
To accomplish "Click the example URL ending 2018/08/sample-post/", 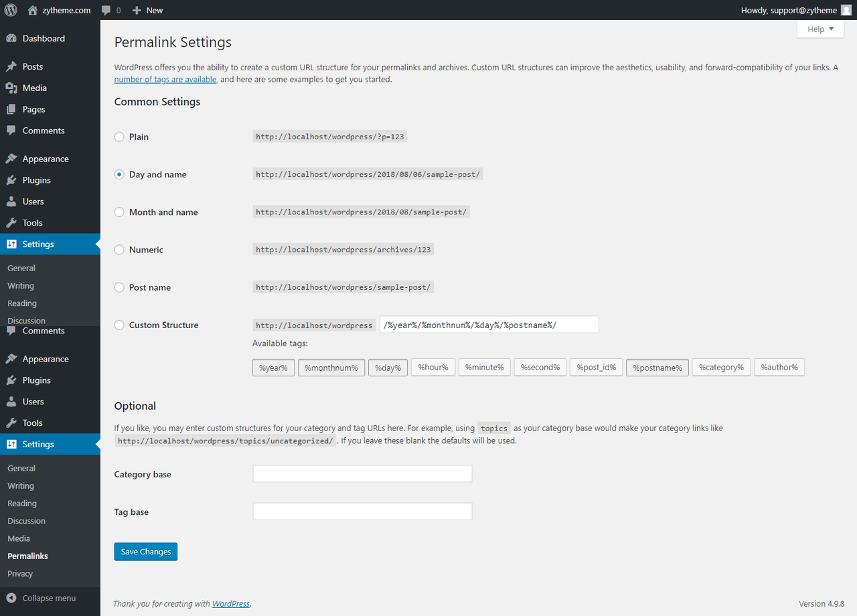I will click(x=362, y=212).
